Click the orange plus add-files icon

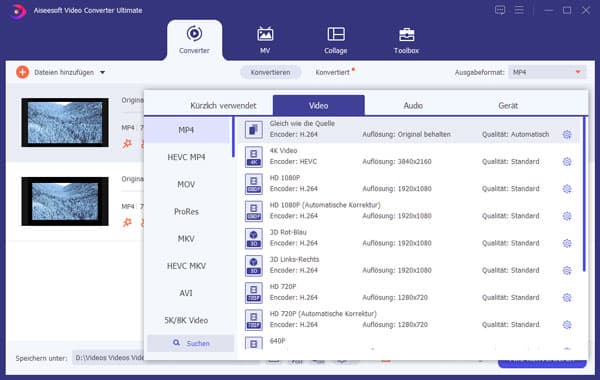(x=23, y=72)
